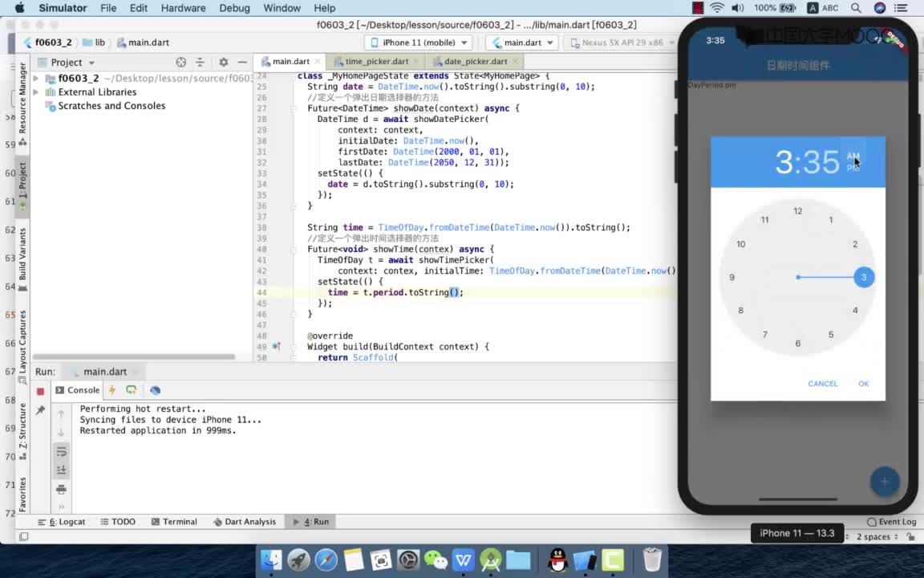Select hour 6 on the clock dial
Screen dimensions: 924x578
pos(798,344)
